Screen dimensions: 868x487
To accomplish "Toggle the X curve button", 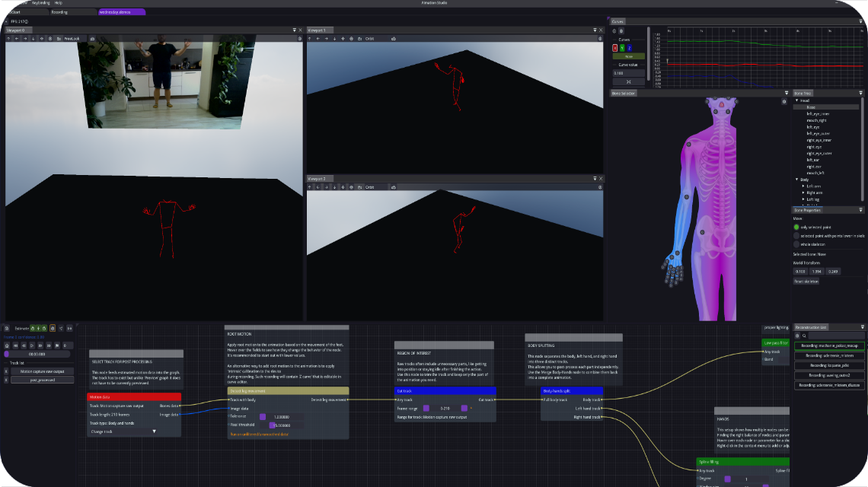I will click(614, 48).
